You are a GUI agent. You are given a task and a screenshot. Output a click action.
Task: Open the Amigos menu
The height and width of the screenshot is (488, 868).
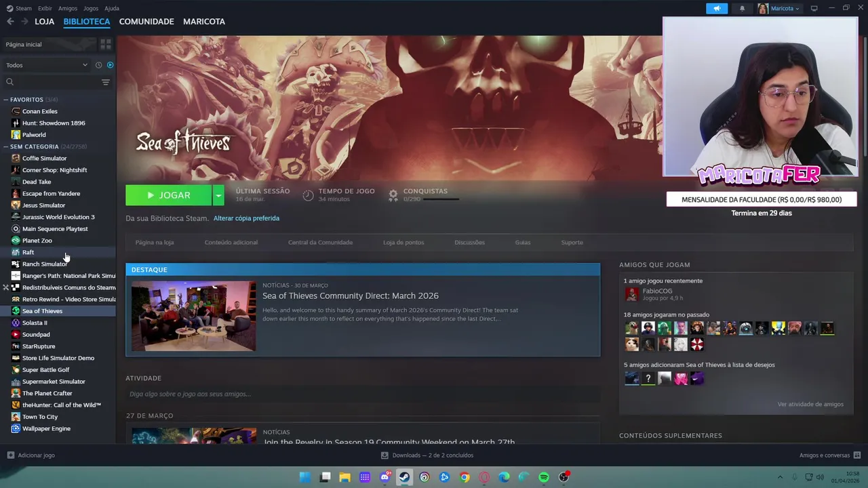point(68,8)
